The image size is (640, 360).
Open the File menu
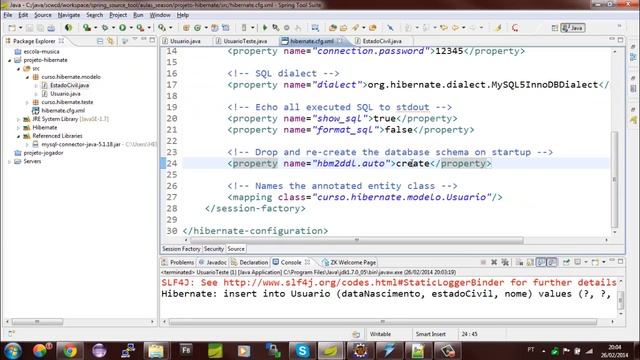8,15
